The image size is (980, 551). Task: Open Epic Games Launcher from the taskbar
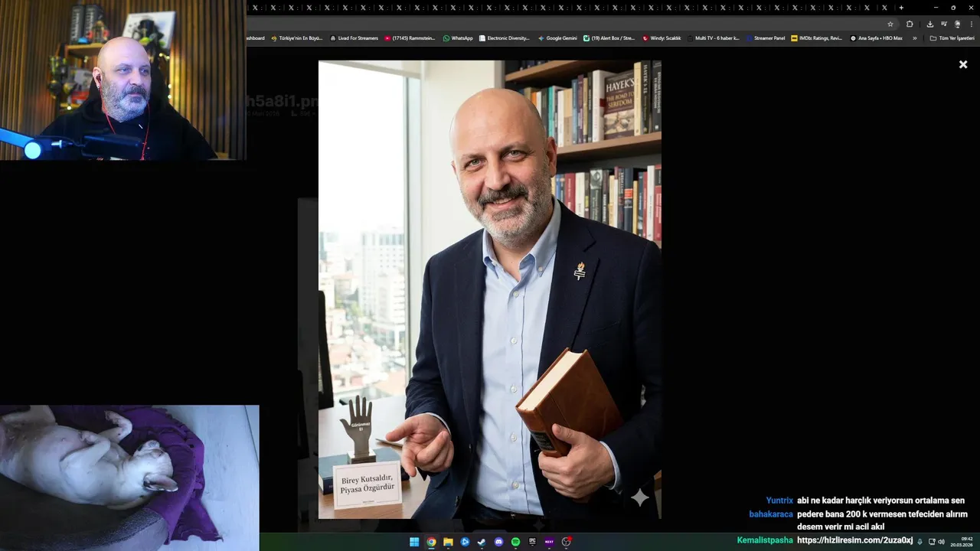pyautogui.click(x=532, y=542)
